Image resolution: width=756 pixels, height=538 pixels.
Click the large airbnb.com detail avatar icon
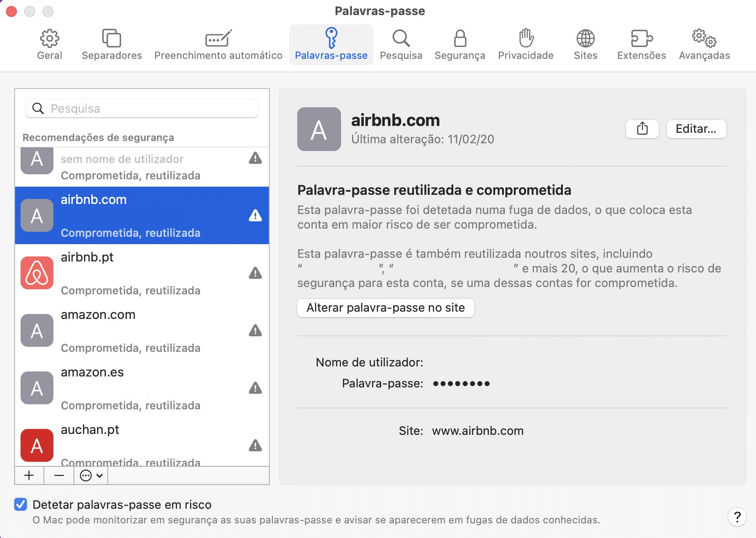319,129
